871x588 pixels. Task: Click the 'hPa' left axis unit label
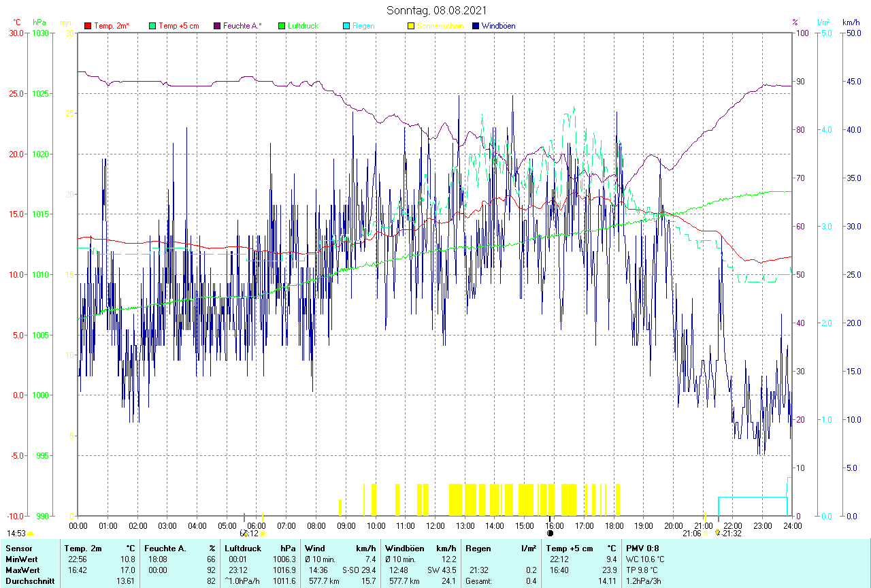point(39,22)
